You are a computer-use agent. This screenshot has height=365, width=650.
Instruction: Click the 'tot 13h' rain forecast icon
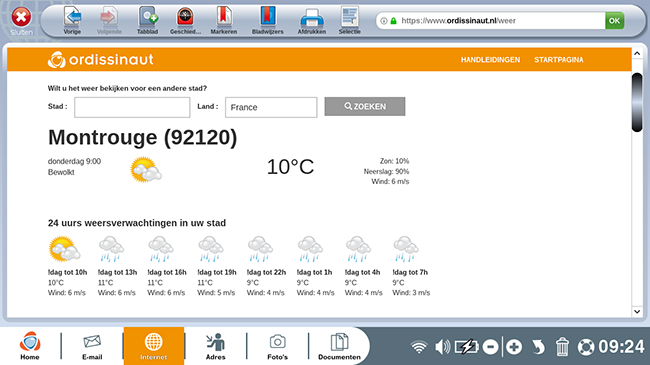(112, 249)
